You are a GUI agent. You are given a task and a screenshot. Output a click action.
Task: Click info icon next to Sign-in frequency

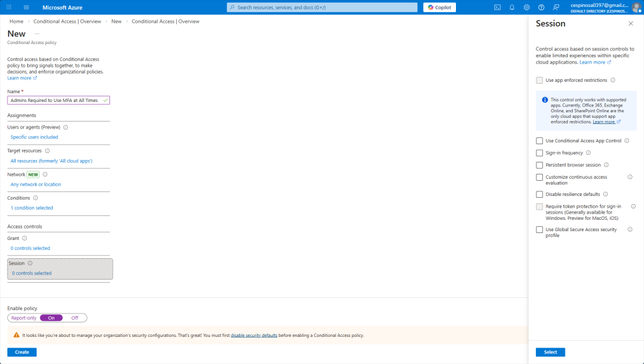[589, 153]
